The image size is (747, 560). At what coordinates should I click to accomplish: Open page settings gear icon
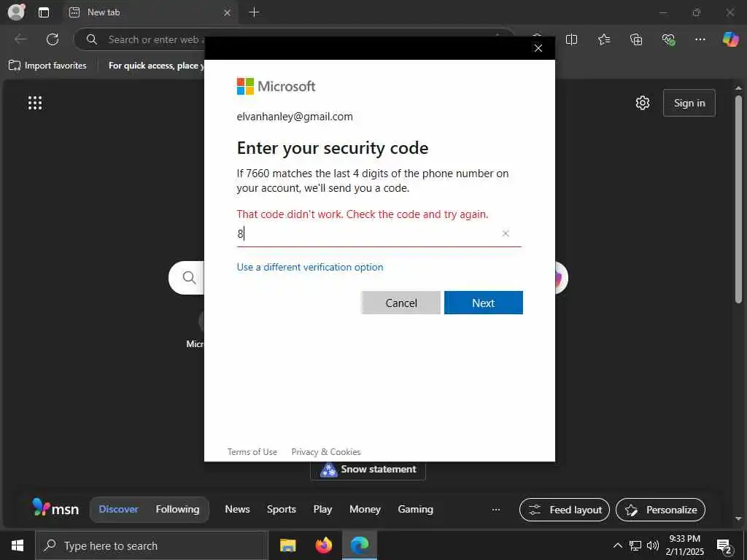[x=643, y=103]
